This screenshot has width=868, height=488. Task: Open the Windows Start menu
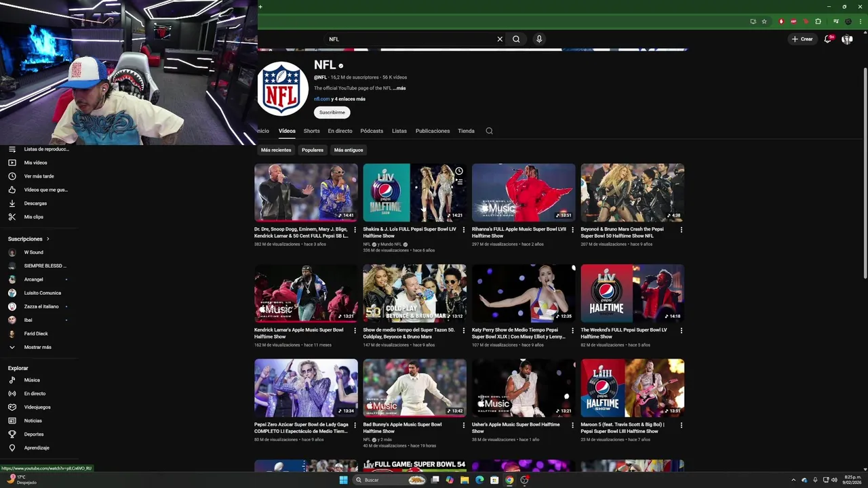point(343,480)
